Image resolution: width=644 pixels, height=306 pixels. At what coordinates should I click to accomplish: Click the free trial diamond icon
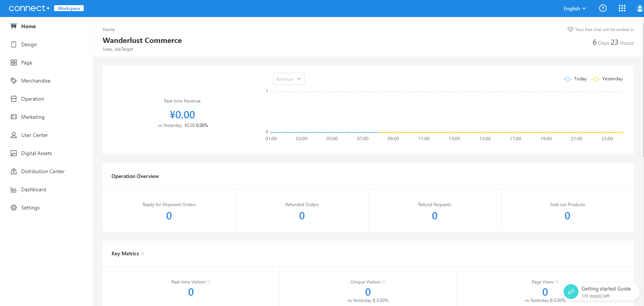[570, 30]
